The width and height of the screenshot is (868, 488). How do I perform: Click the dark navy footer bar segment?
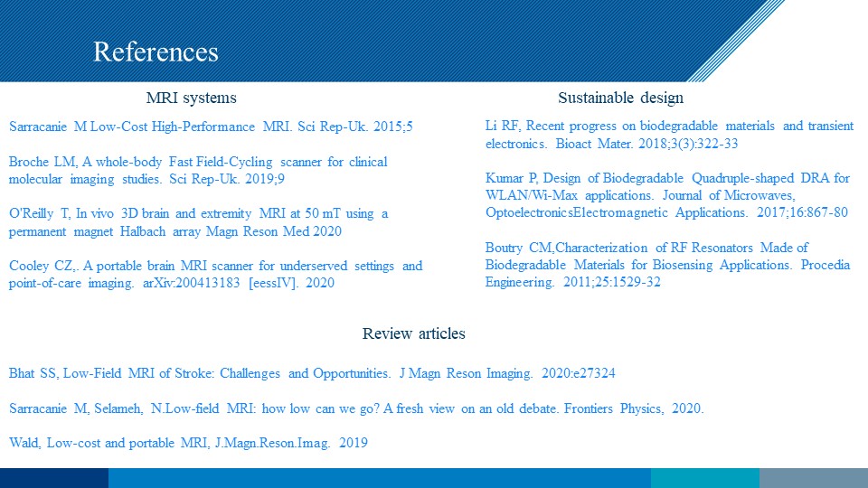pyautogui.click(x=53, y=478)
